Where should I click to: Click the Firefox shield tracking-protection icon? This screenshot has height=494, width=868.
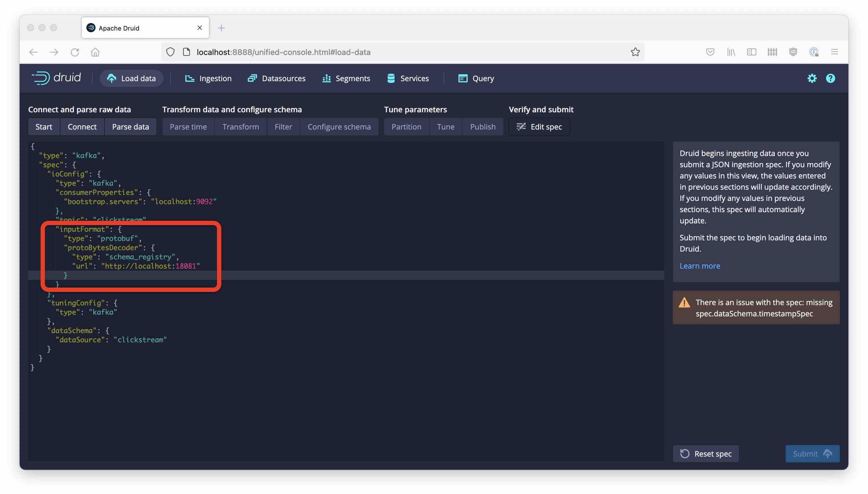[x=170, y=52]
